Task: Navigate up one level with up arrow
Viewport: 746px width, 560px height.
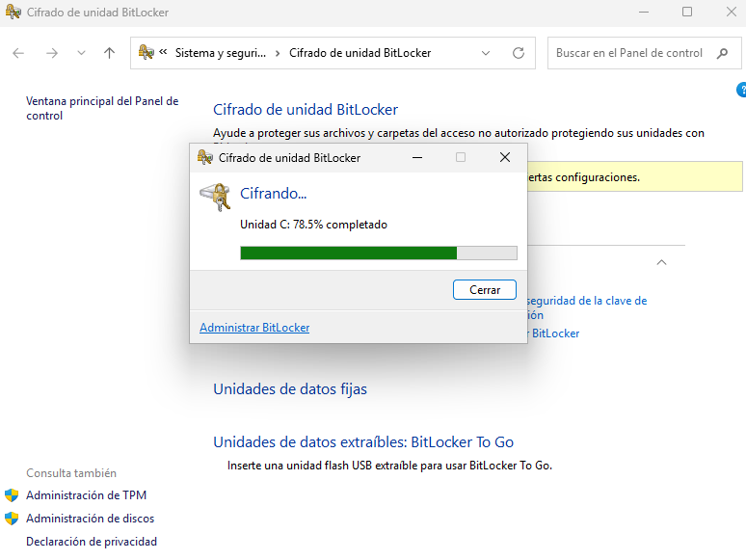Action: [109, 53]
